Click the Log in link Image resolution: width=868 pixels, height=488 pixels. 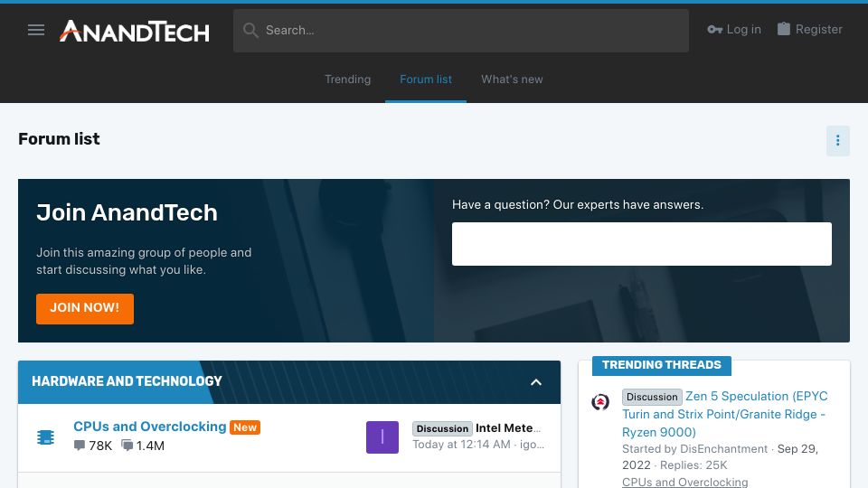coord(734,29)
